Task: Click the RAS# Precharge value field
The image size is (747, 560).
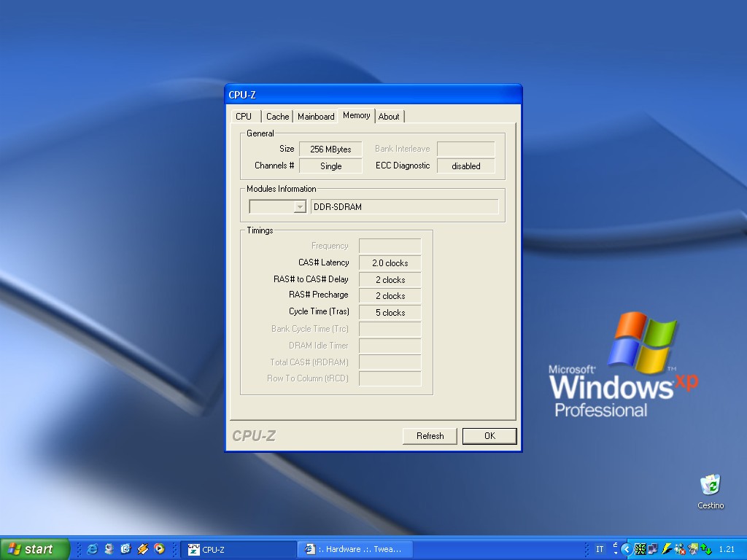Action: (x=390, y=296)
